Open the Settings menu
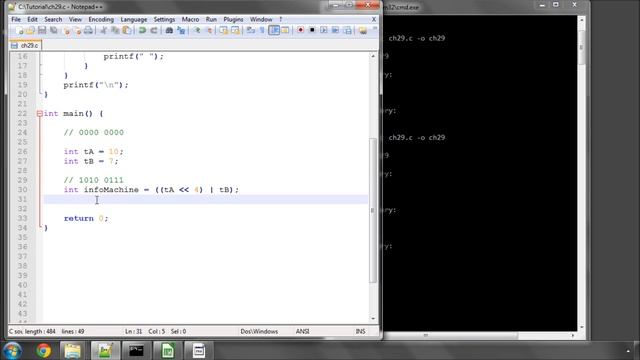Image resolution: width=640 pixels, height=360 pixels. 164,19
